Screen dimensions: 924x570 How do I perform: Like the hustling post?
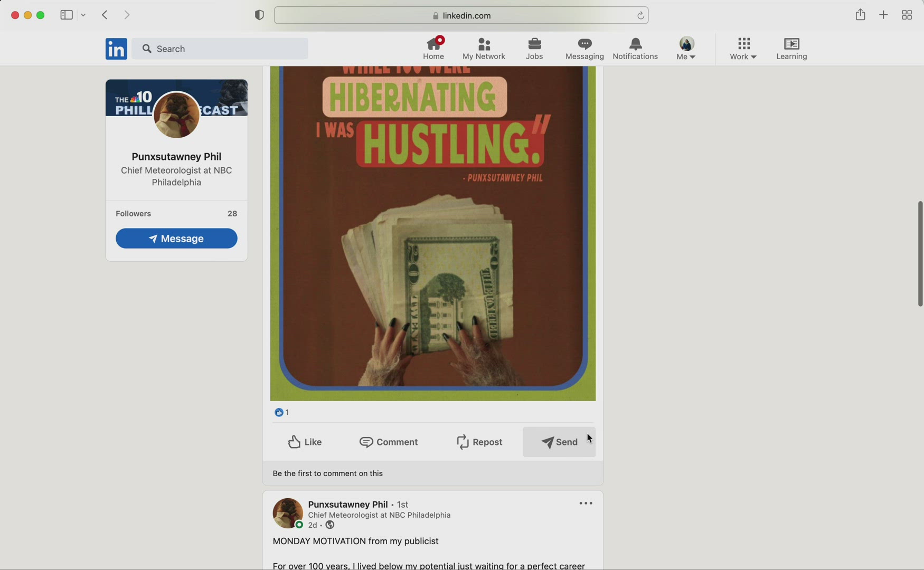(x=305, y=442)
